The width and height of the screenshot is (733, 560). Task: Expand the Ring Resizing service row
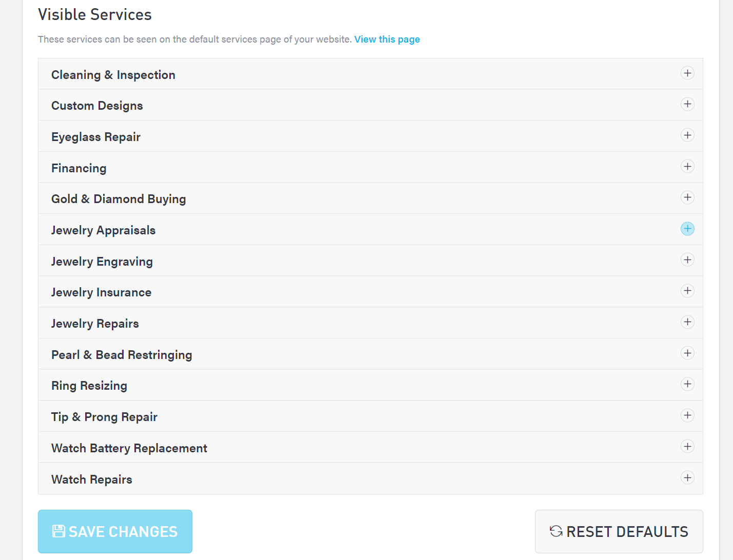(x=687, y=384)
